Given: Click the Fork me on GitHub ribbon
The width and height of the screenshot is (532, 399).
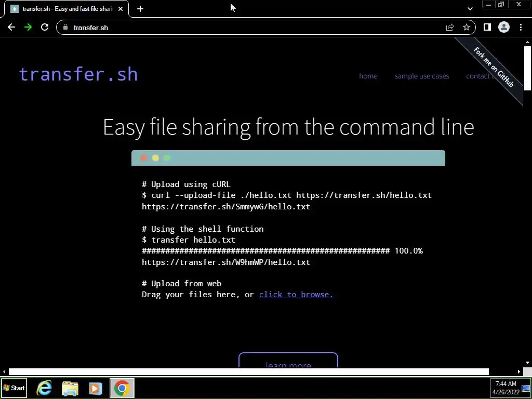Looking at the screenshot, I should tap(494, 67).
